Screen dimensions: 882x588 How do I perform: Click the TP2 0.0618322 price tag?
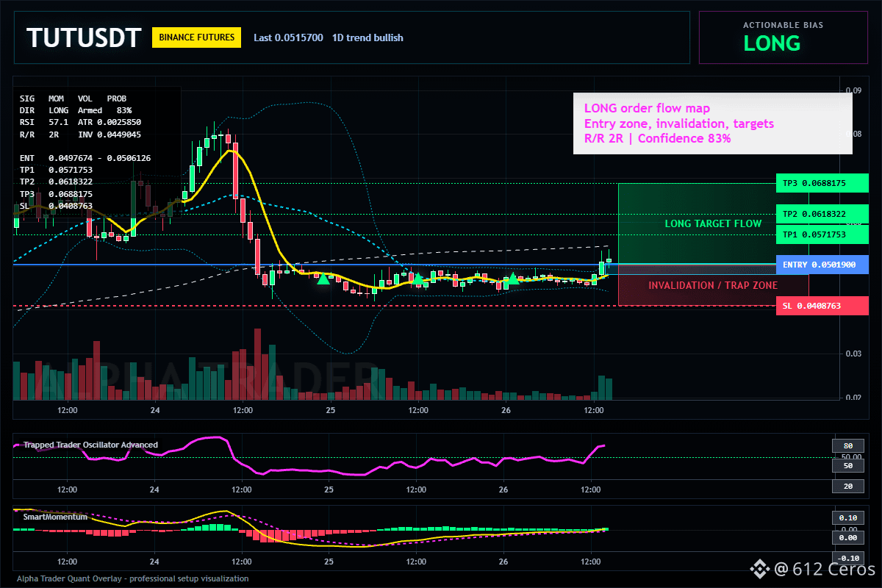point(822,214)
